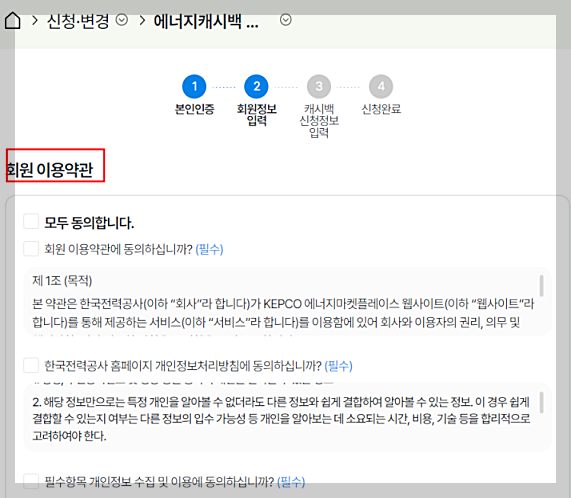The width and height of the screenshot is (571, 498).
Task: Click the 개인정보처리방침 text box scrollbar
Action: click(x=542, y=402)
